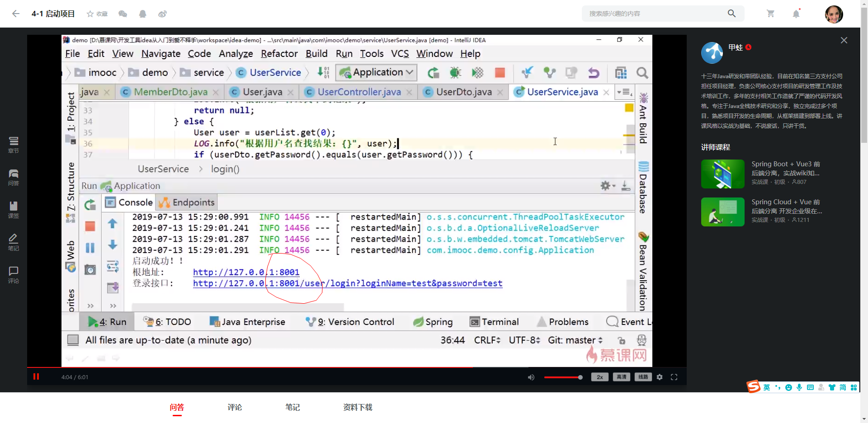868x423 pixels.
Task: Click the Revert undo arrow in the toolbar
Action: pos(594,72)
